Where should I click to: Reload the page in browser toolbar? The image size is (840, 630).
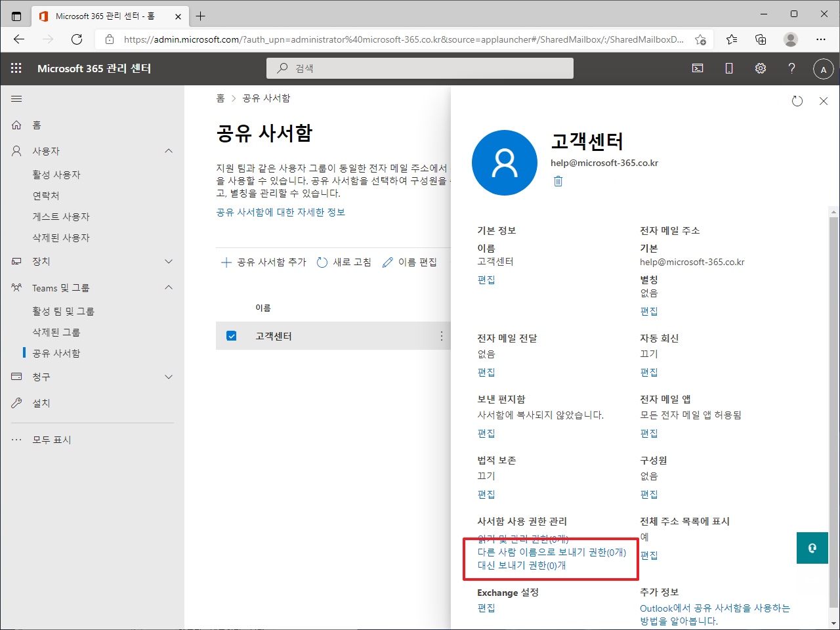pyautogui.click(x=77, y=39)
